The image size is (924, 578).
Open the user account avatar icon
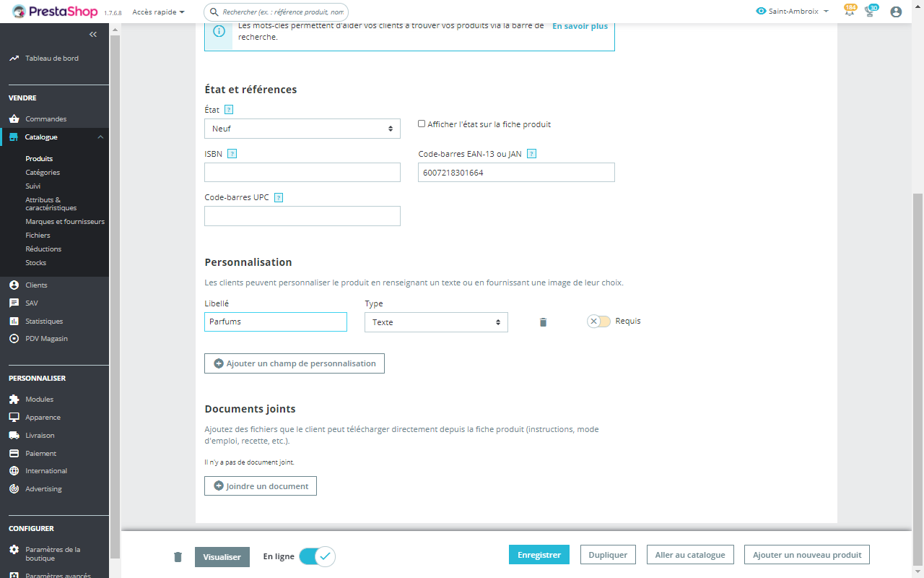[896, 12]
